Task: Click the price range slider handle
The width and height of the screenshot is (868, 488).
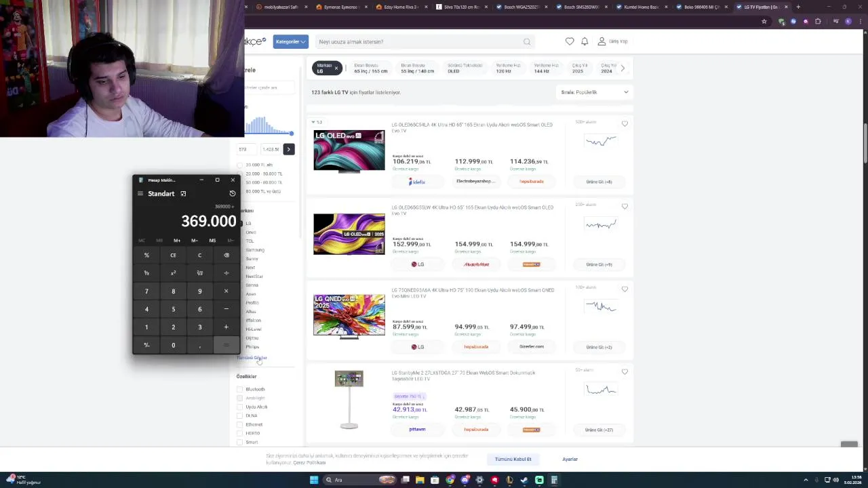Action: [x=292, y=134]
